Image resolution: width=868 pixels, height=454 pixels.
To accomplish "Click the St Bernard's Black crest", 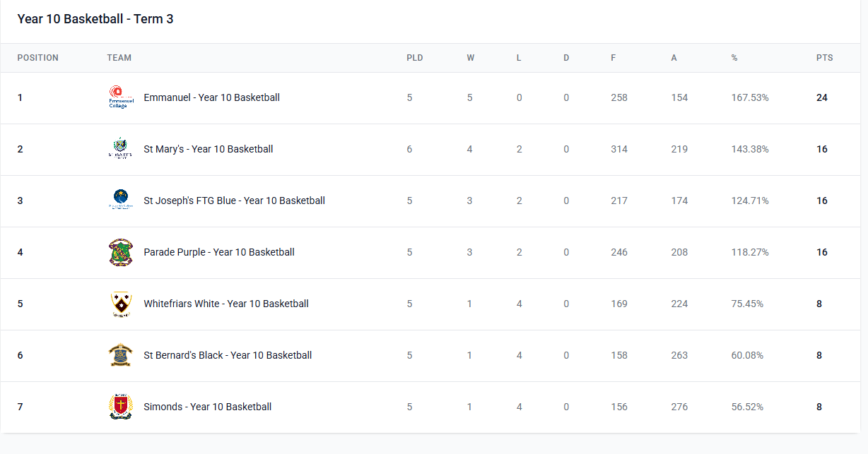I will coord(120,355).
